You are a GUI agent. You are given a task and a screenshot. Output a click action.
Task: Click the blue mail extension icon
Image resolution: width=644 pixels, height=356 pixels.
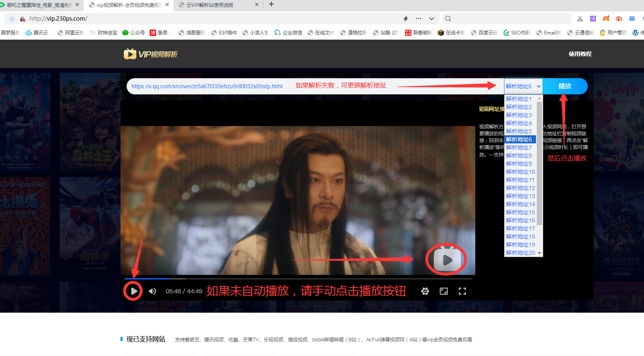pos(632,19)
